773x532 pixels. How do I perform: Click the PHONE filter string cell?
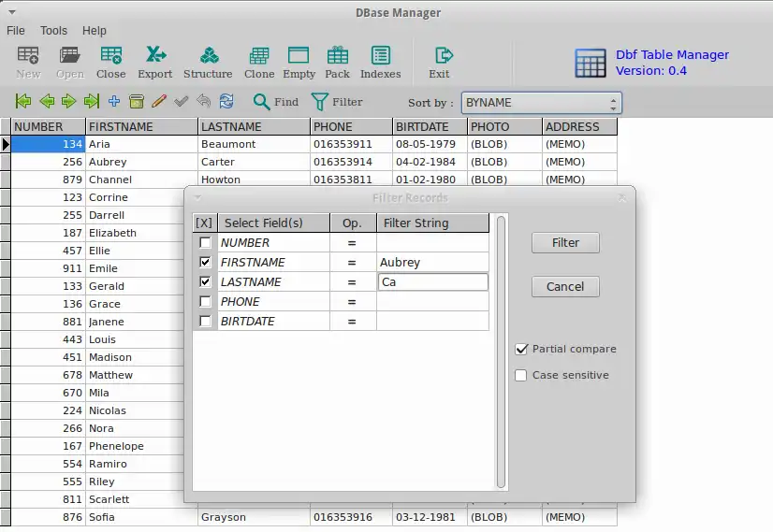click(x=433, y=302)
